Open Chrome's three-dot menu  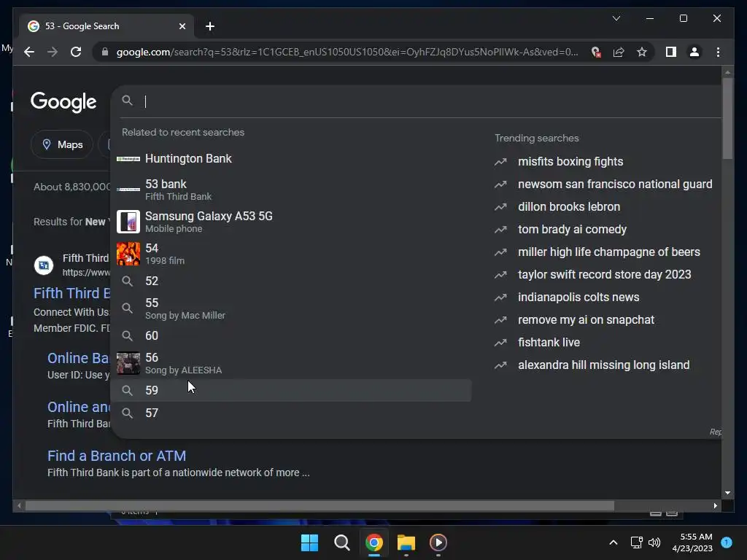tap(718, 52)
